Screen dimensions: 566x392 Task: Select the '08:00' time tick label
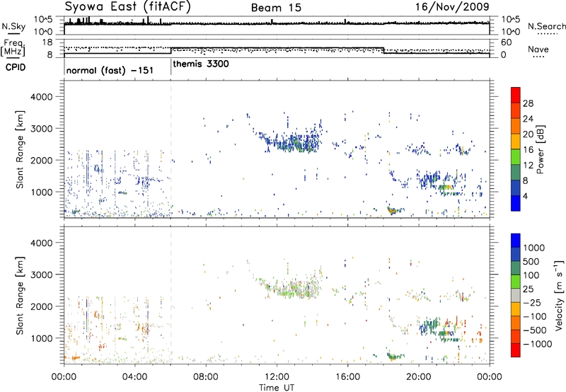click(206, 377)
